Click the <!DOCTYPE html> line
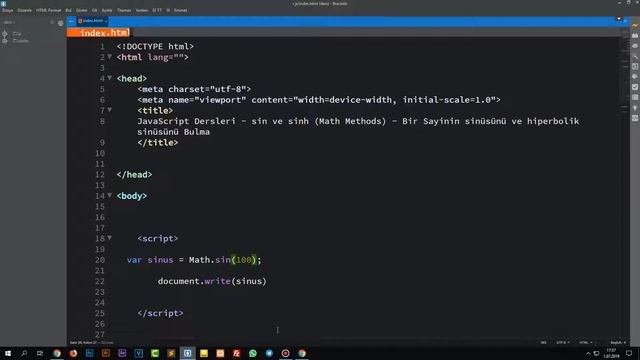This screenshot has height=360, width=640. [155, 47]
